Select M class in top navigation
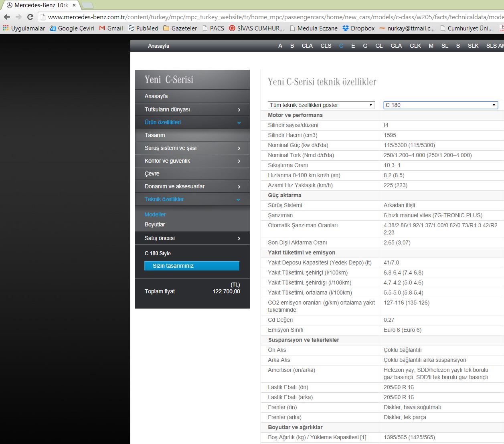This screenshot has width=504, height=444. (431, 46)
